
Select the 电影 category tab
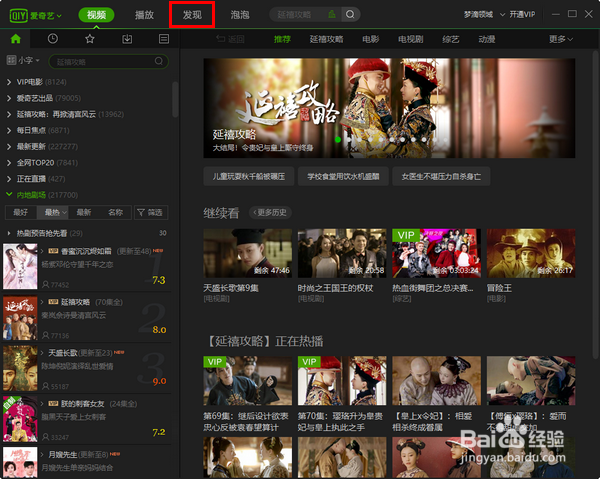[x=370, y=39]
